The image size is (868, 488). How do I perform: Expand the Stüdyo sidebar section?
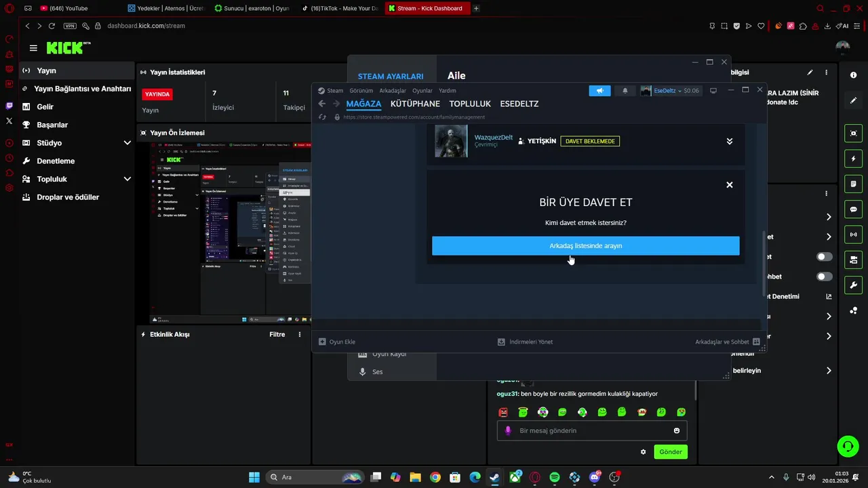tap(77, 143)
